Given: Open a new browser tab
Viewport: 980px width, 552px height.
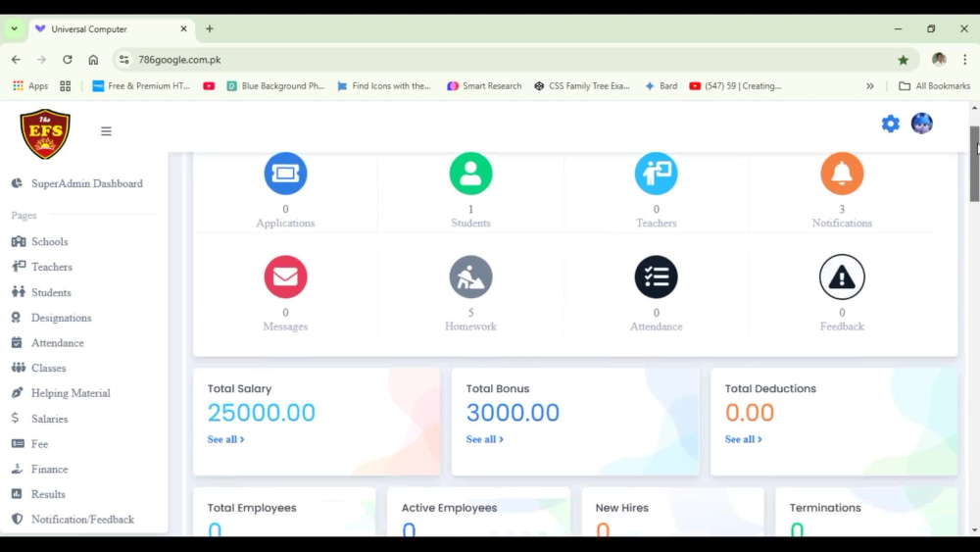Looking at the screenshot, I should point(210,28).
